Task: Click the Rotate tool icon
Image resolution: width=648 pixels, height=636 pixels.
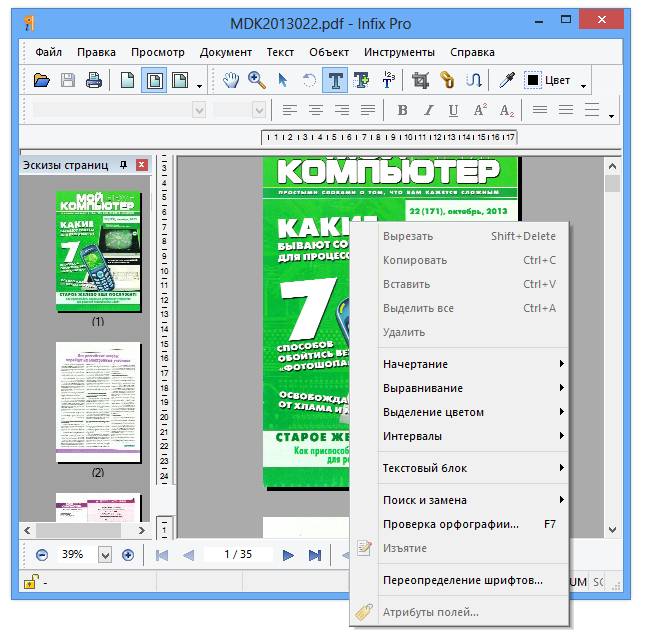Action: click(309, 80)
